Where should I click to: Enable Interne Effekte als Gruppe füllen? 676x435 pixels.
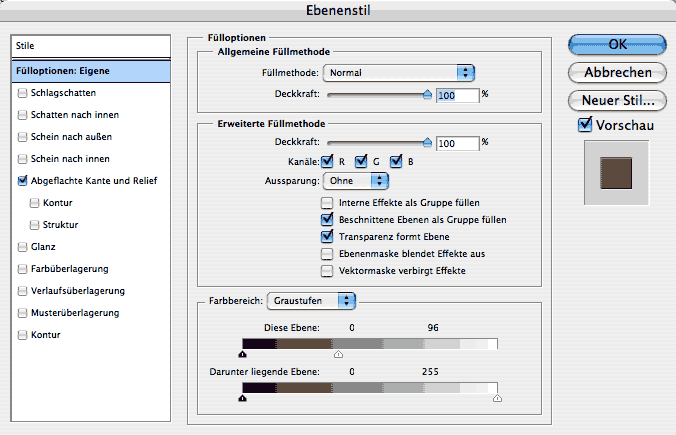point(326,202)
